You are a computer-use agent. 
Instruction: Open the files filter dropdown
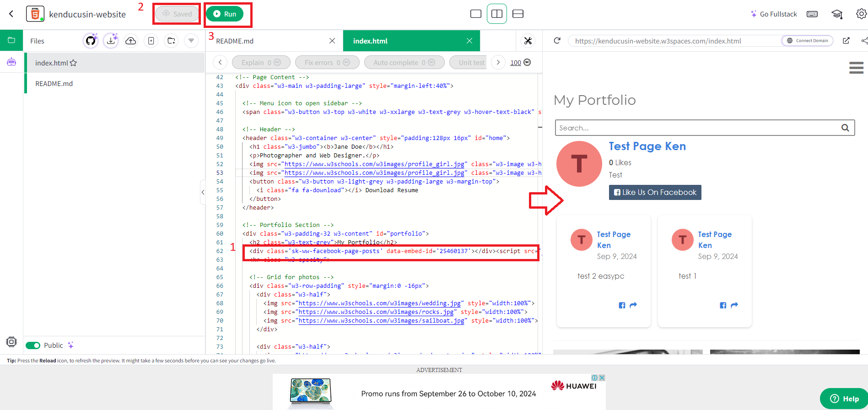191,41
